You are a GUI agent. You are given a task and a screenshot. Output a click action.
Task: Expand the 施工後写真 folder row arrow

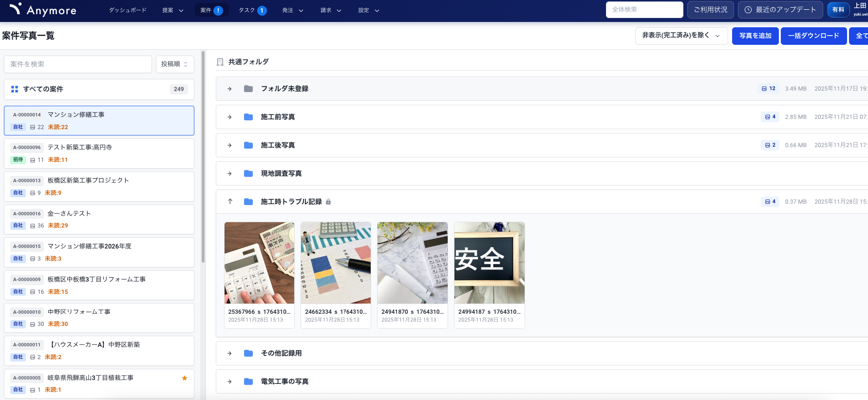(x=229, y=145)
